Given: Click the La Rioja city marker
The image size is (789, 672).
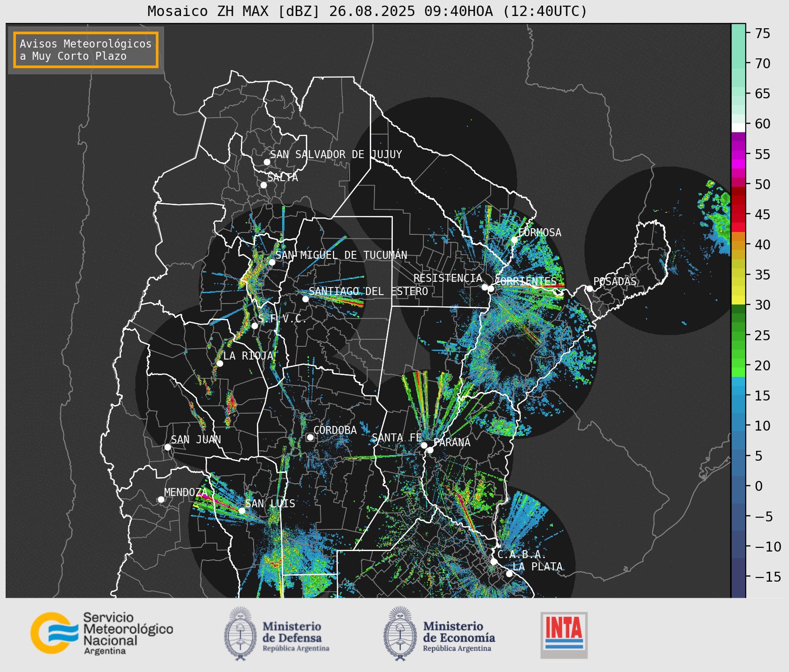Looking at the screenshot, I should [x=220, y=363].
